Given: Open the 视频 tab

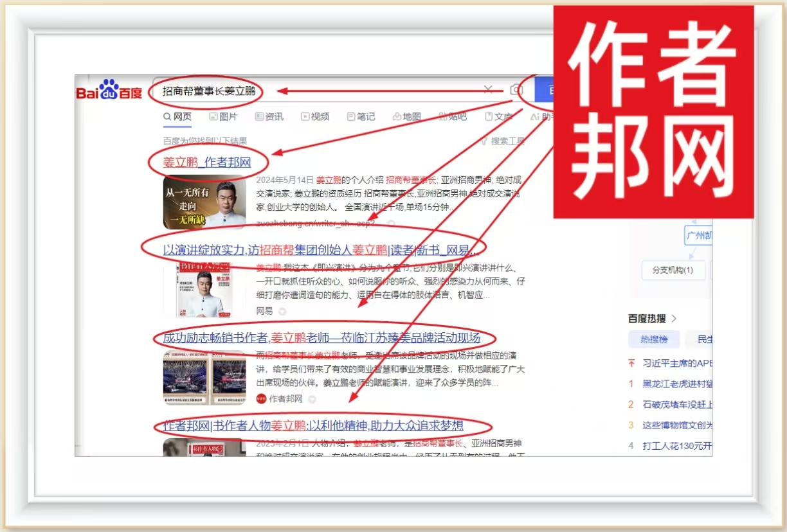Looking at the screenshot, I should [315, 116].
